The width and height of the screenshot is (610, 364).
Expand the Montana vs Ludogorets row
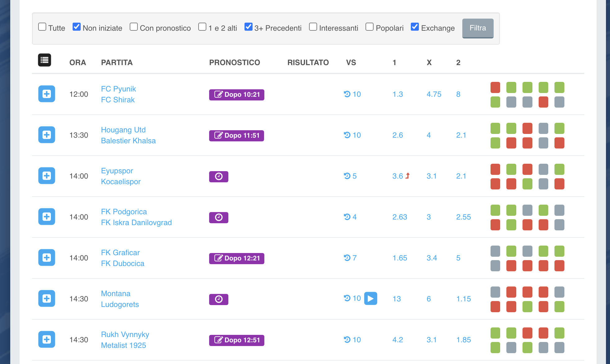pyautogui.click(x=47, y=299)
